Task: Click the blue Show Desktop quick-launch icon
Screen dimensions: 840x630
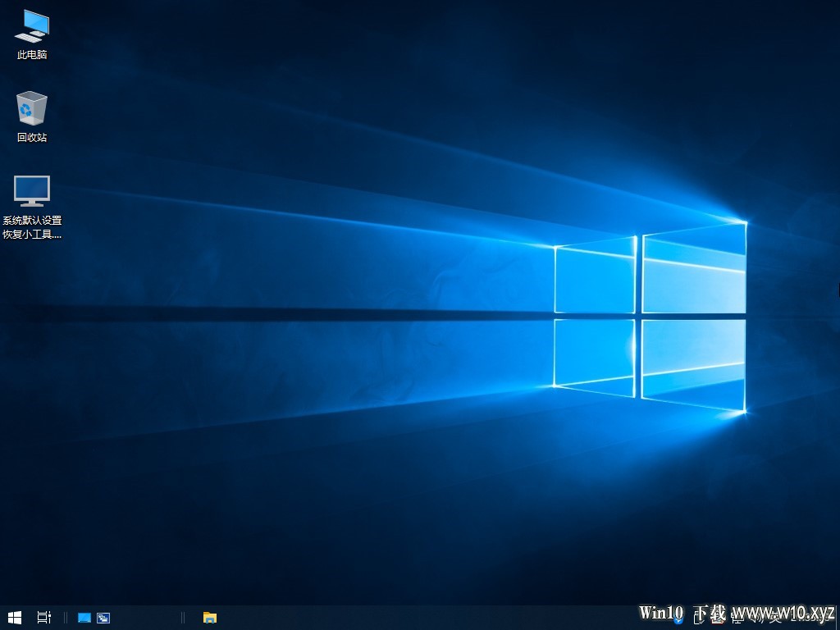Action: pos(84,618)
